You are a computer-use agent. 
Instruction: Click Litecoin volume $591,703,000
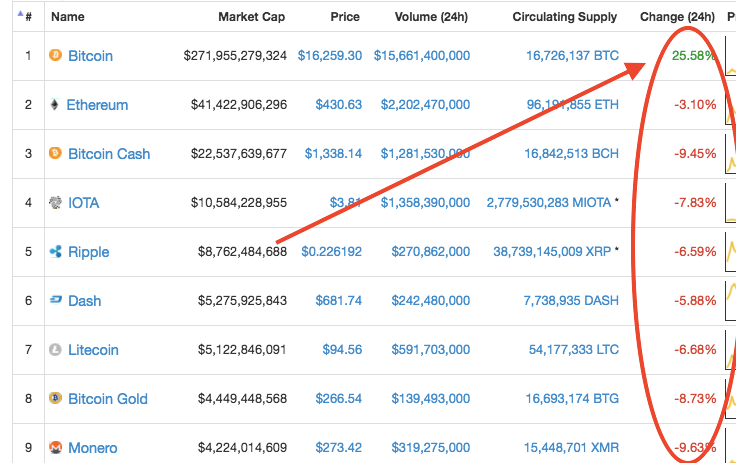(x=431, y=349)
